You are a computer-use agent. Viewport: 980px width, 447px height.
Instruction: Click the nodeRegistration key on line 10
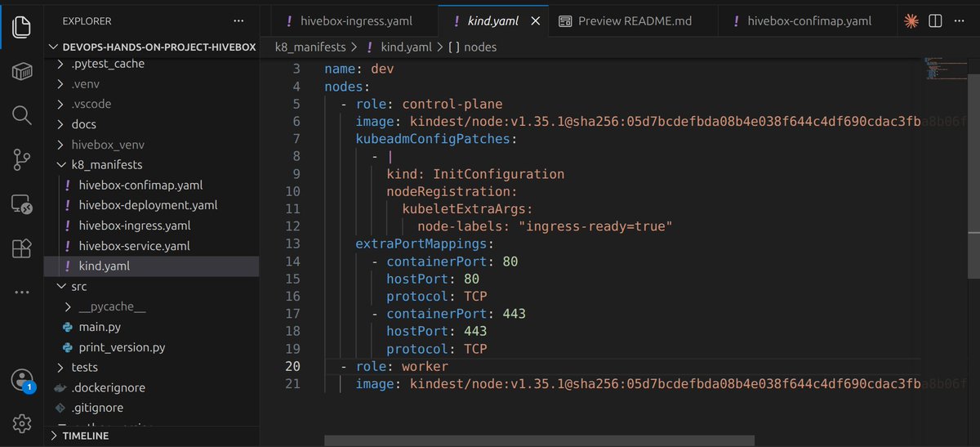point(448,191)
